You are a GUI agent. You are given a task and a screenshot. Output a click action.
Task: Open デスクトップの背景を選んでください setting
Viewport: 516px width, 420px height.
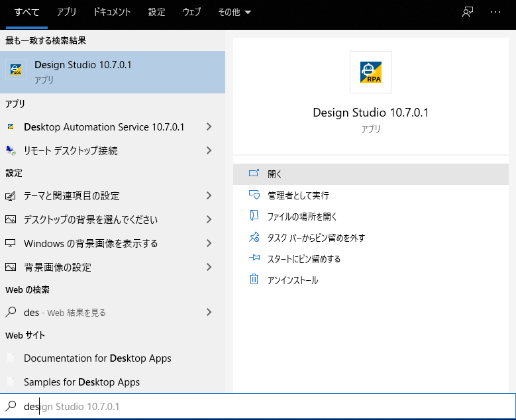(x=113, y=219)
